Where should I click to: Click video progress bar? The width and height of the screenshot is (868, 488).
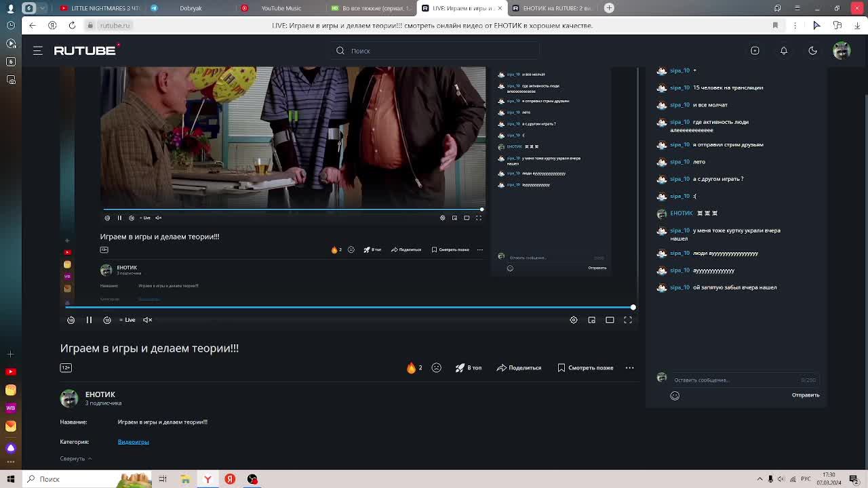(349, 307)
